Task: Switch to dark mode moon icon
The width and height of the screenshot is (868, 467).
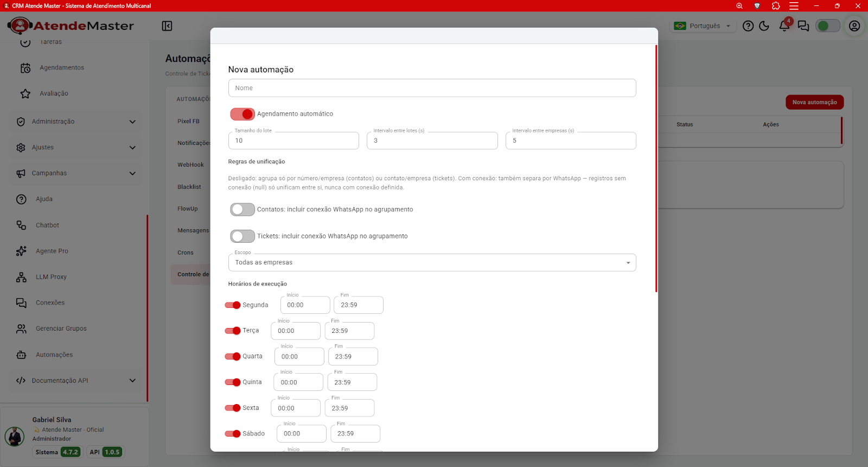Action: [x=764, y=26]
